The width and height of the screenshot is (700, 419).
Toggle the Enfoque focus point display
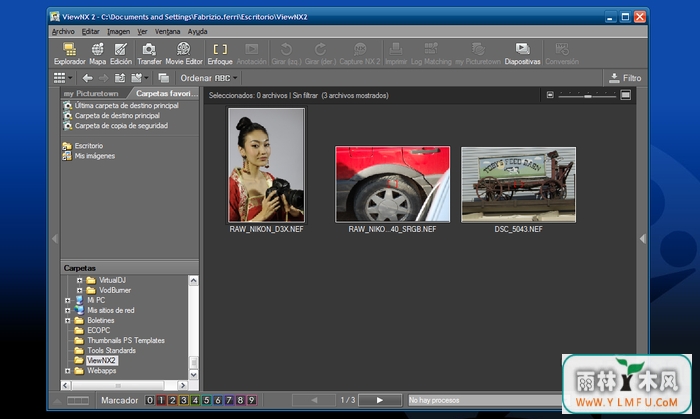coord(220,54)
